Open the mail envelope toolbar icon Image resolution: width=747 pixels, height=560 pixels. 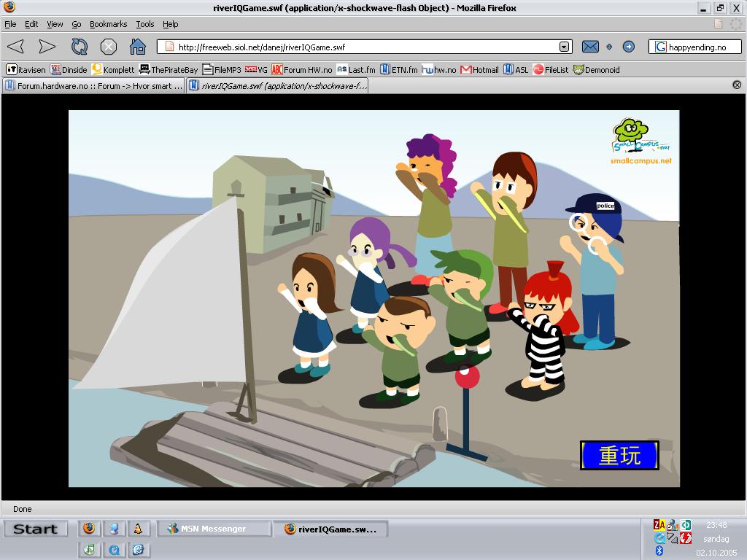tap(590, 47)
